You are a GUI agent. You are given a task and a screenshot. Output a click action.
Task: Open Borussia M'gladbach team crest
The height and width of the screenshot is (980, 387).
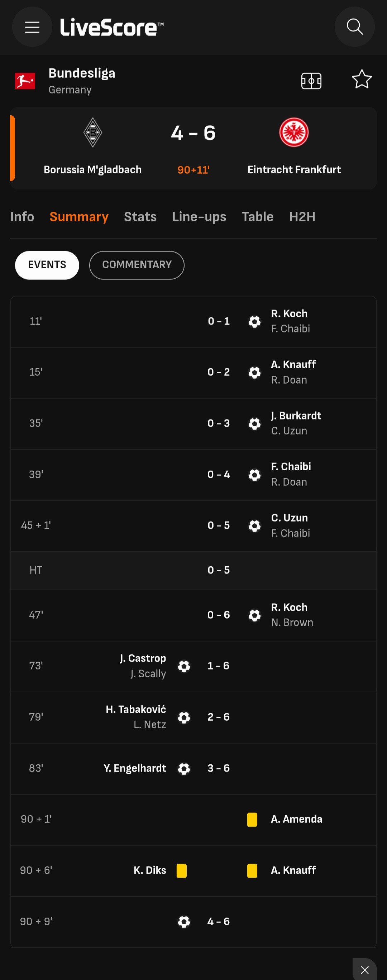click(93, 133)
